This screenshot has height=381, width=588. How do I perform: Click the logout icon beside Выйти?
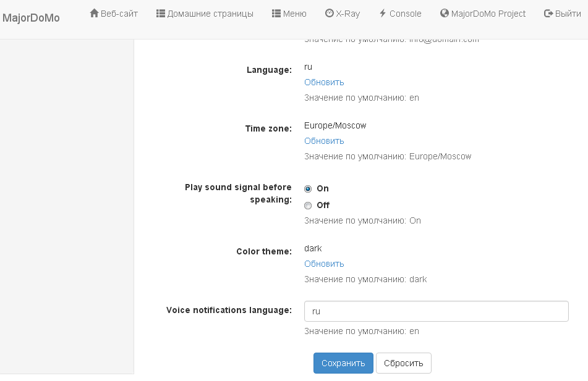click(548, 13)
